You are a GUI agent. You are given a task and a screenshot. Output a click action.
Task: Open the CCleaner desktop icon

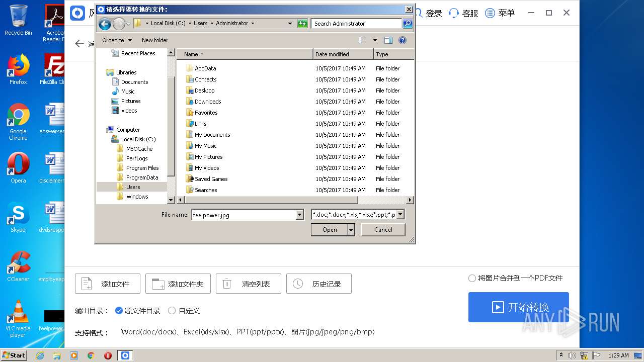18,266
